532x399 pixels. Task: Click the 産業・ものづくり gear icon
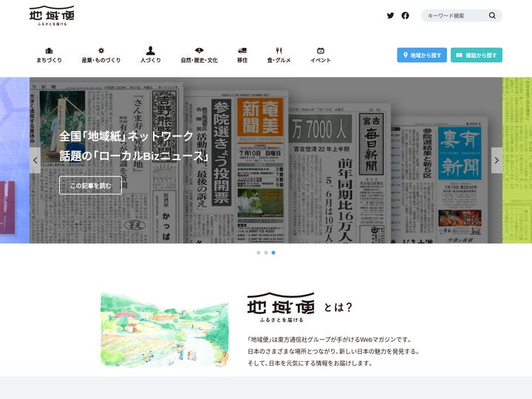tap(101, 50)
